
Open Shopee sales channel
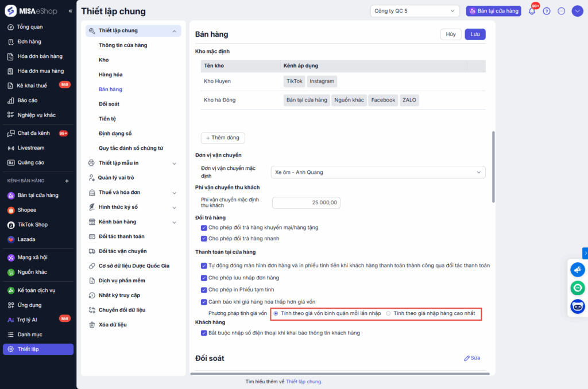pyautogui.click(x=26, y=210)
